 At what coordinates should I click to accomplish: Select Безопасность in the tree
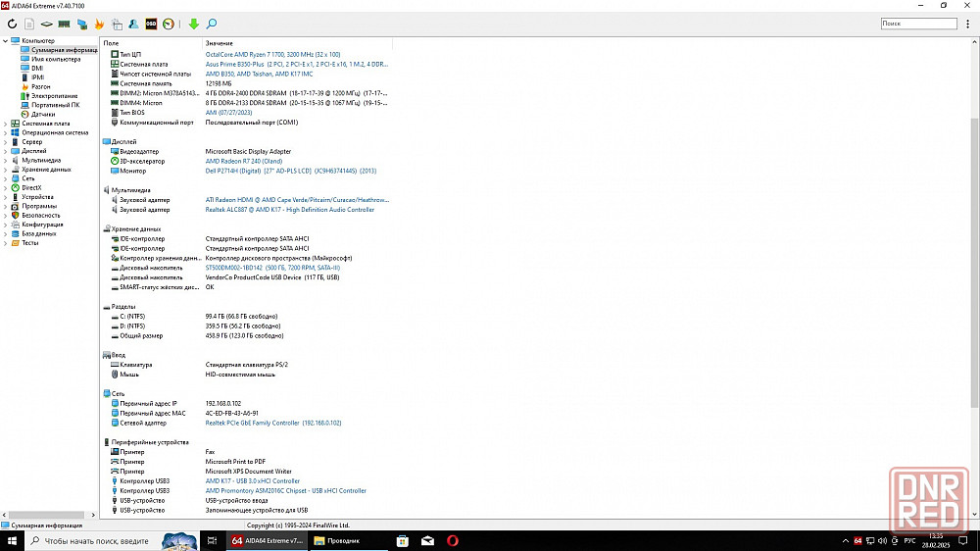[x=41, y=215]
